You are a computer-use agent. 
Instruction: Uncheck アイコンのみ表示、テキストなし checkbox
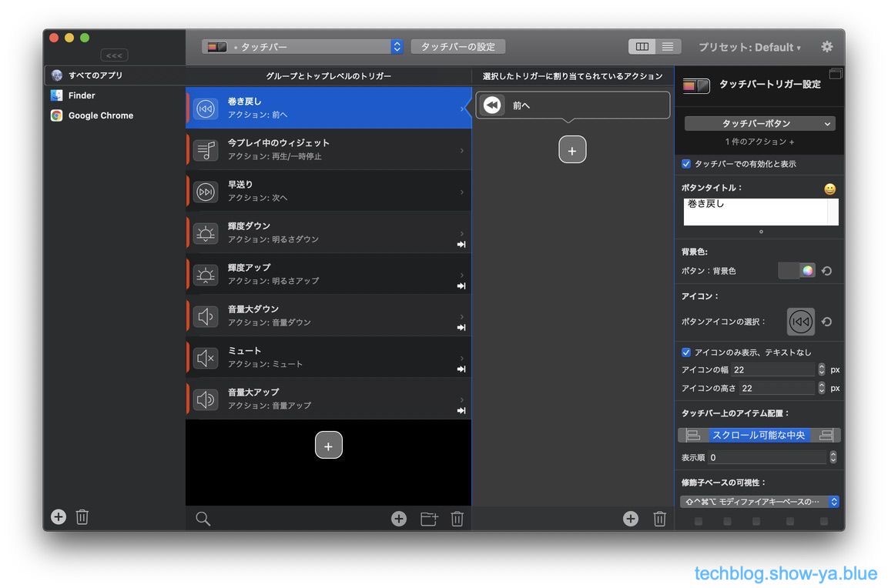coord(686,352)
